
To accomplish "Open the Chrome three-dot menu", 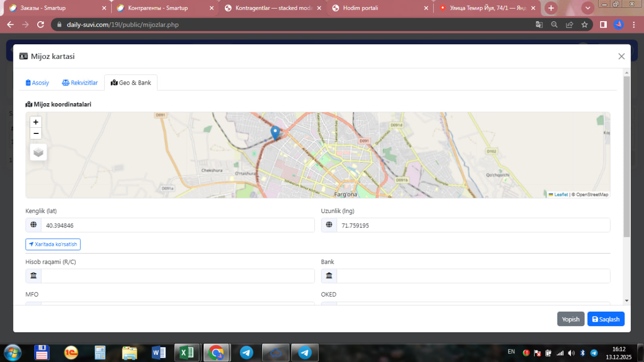I will click(633, 25).
